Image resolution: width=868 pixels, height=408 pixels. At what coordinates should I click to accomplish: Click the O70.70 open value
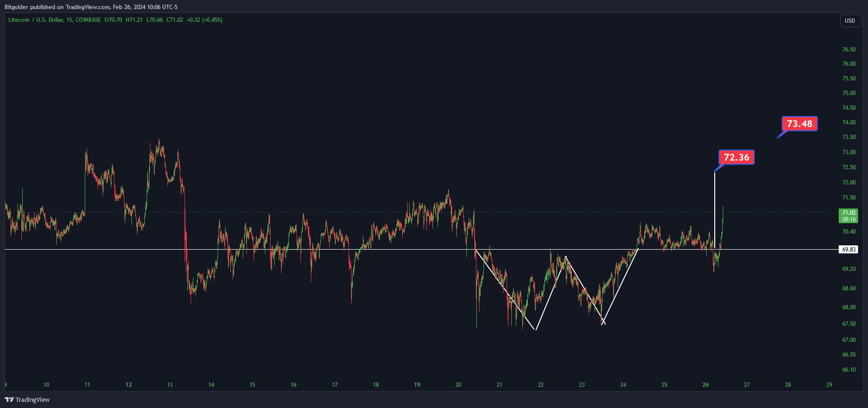pyautogui.click(x=114, y=20)
